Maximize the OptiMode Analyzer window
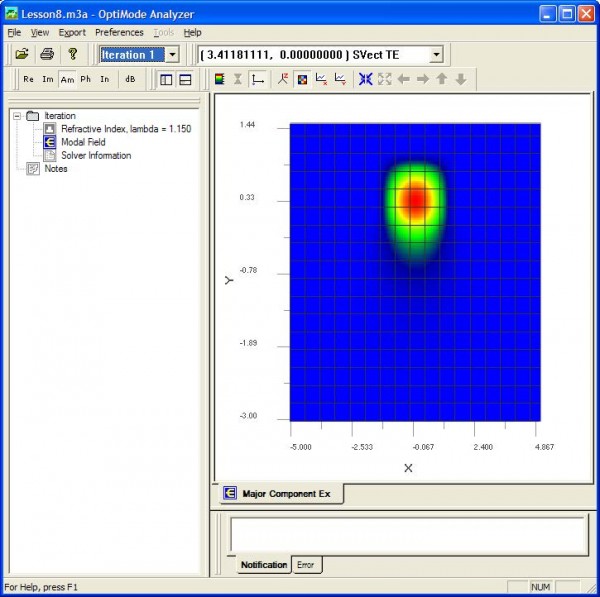600x597 pixels. tap(567, 14)
